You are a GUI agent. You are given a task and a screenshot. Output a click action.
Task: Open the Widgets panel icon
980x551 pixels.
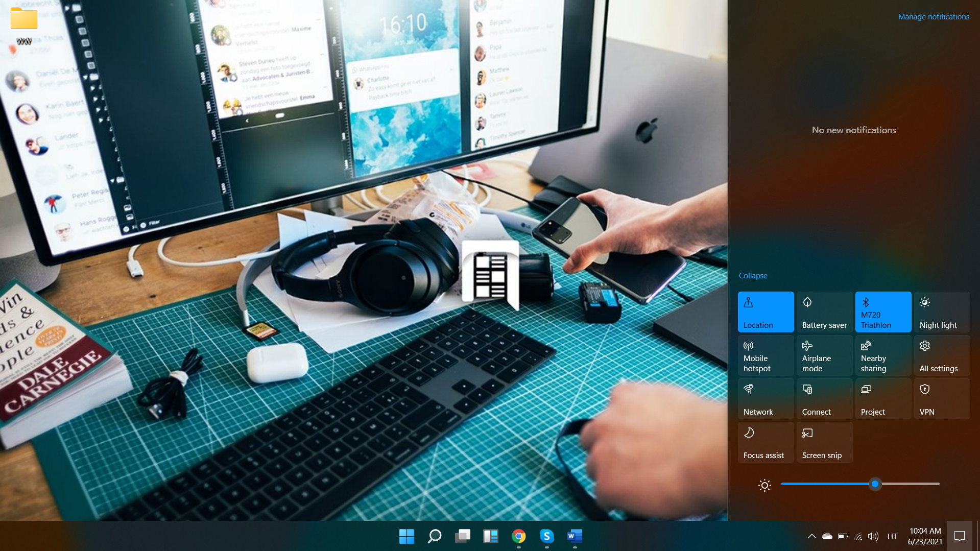point(491,536)
